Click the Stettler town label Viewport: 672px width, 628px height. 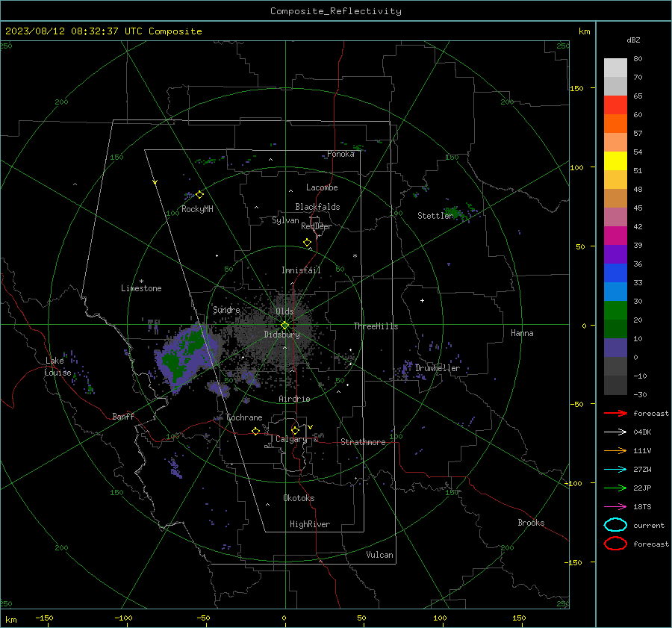[435, 216]
